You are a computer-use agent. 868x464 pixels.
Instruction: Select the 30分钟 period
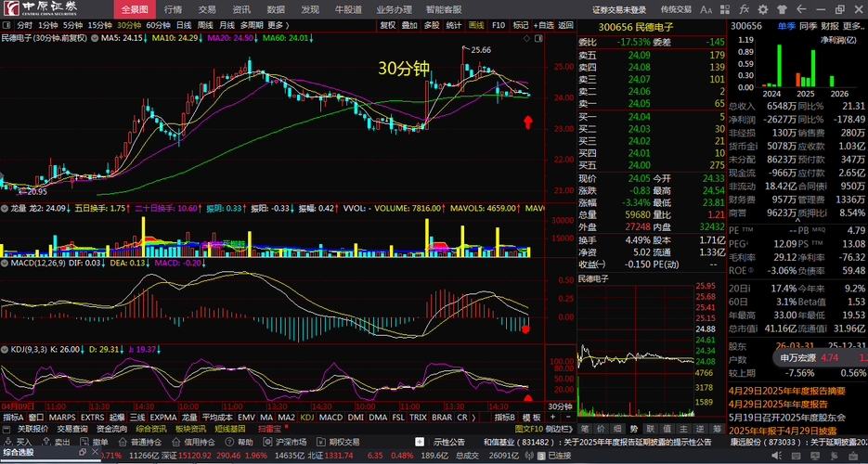[x=130, y=25]
